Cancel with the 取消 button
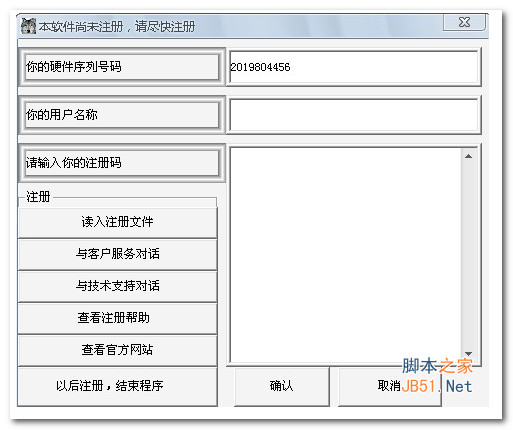 (x=390, y=386)
